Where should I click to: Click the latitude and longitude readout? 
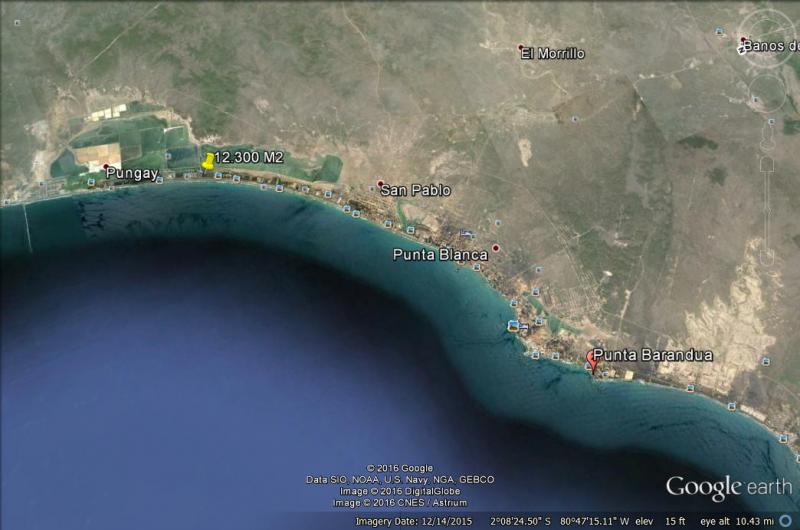click(567, 521)
